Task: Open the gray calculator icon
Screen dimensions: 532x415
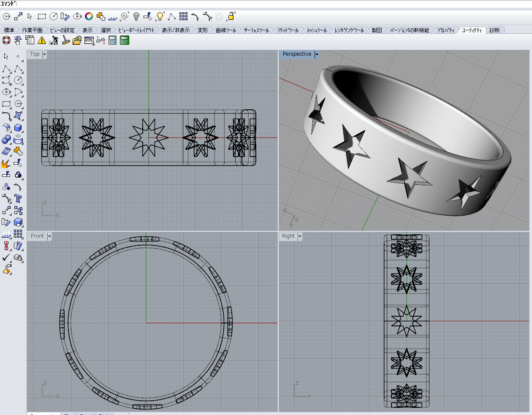Action: point(113,40)
